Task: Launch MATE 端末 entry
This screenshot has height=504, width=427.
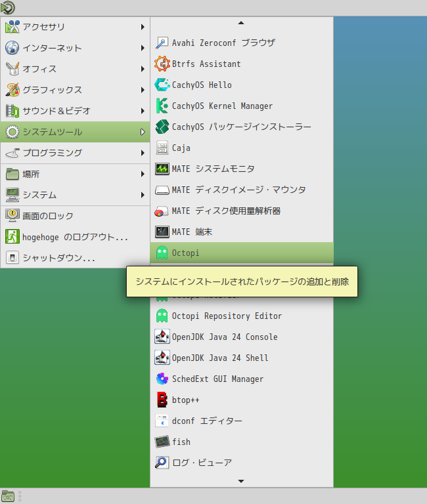Action: point(242,232)
